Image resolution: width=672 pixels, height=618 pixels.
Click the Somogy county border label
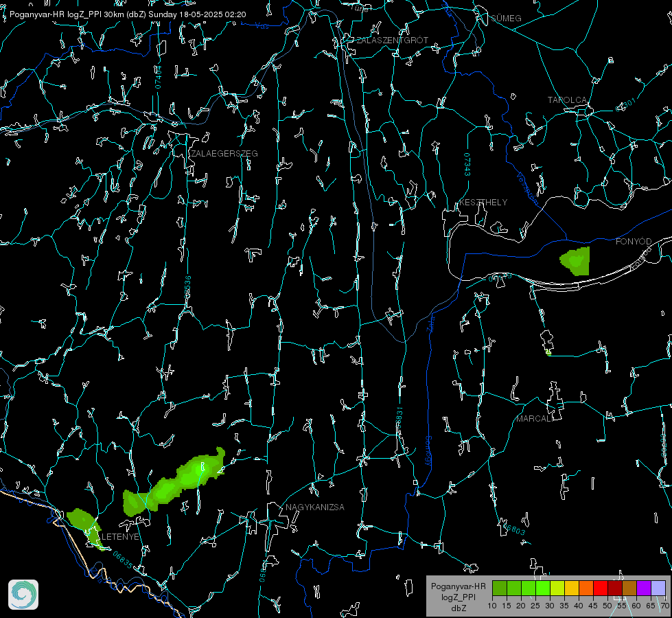[x=428, y=450]
